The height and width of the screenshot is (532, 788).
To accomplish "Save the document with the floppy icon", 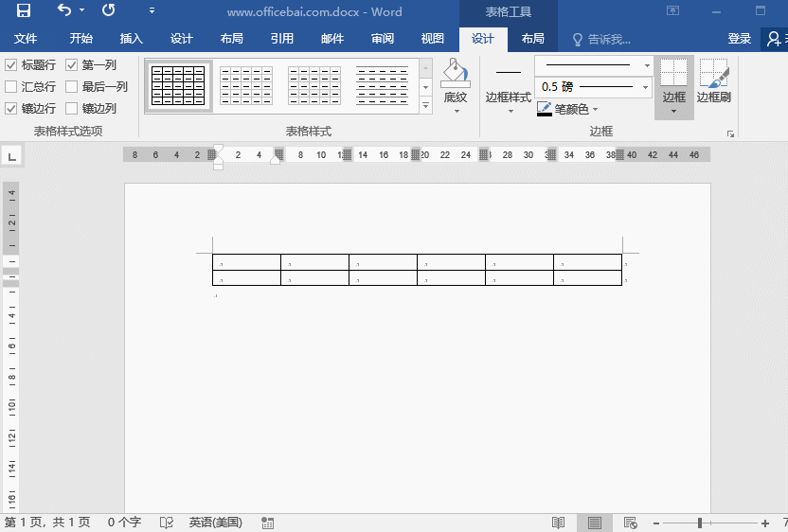I will tap(23, 10).
